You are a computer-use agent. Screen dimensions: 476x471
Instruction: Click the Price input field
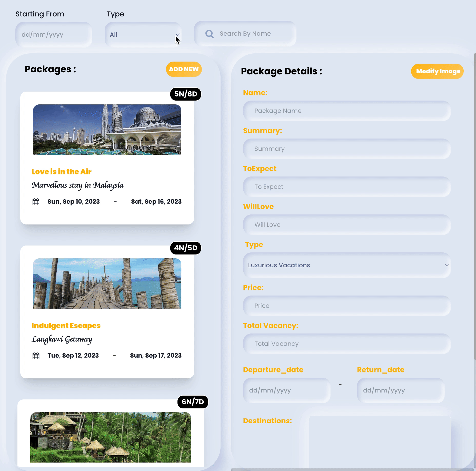[x=347, y=306]
